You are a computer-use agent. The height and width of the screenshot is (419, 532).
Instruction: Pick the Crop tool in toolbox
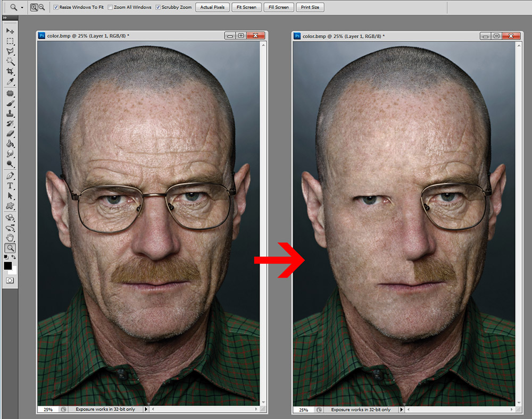coord(10,72)
